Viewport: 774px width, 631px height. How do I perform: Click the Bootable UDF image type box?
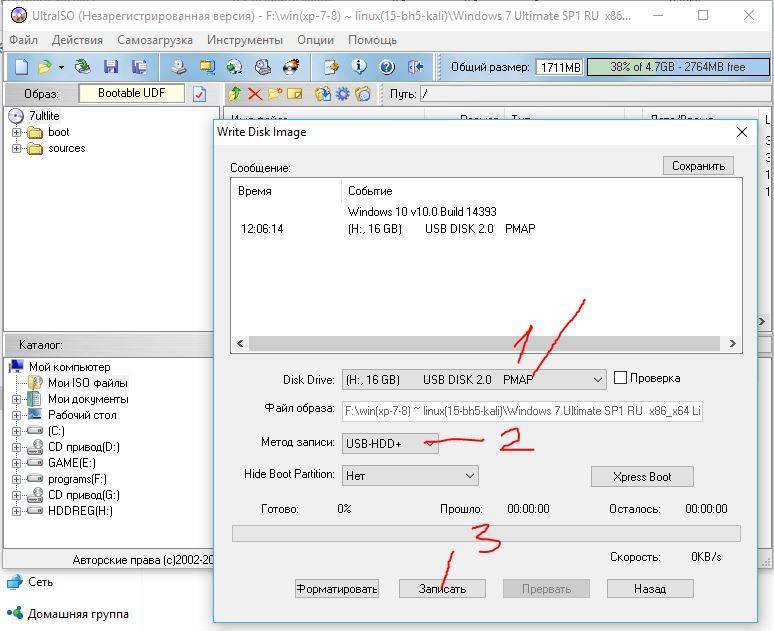131,93
